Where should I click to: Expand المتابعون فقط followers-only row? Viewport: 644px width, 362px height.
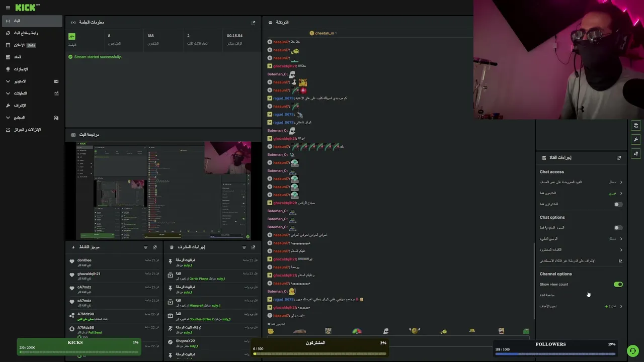581,193
